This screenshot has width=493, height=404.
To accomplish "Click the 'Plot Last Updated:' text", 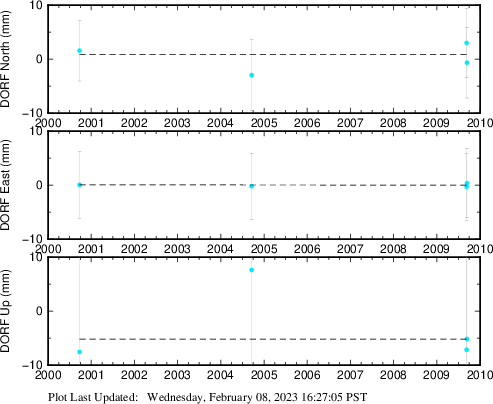I will tap(93, 397).
